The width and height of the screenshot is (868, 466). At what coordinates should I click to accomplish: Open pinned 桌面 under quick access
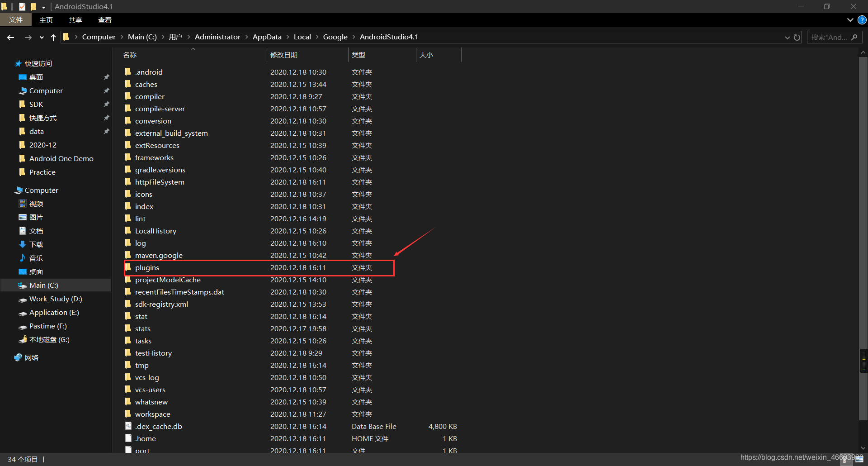click(x=36, y=77)
